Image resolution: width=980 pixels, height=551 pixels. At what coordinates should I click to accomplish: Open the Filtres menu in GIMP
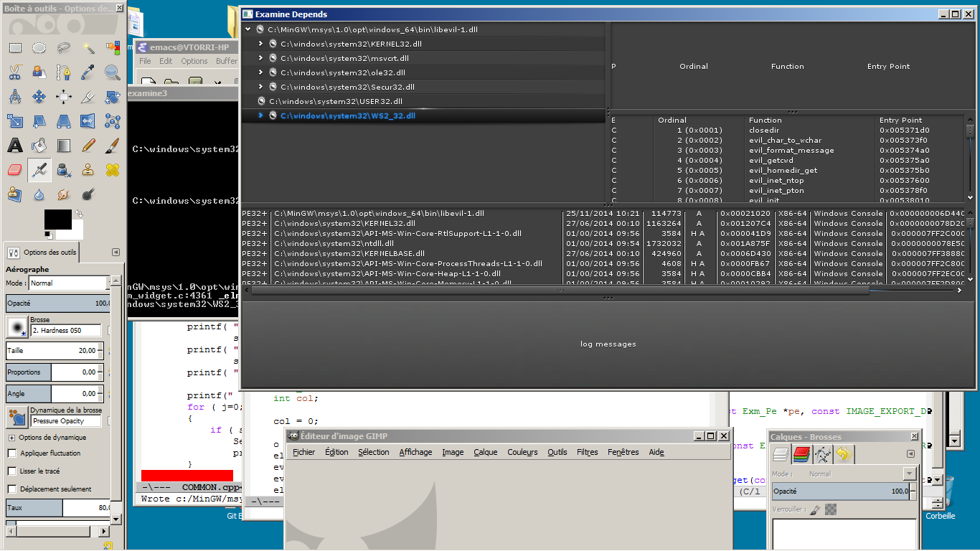click(x=587, y=452)
